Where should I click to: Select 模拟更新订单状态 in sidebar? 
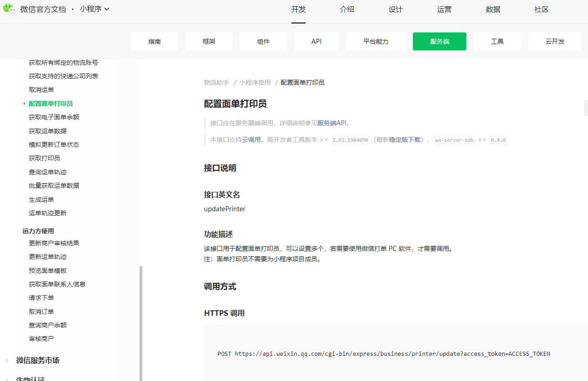coord(54,145)
